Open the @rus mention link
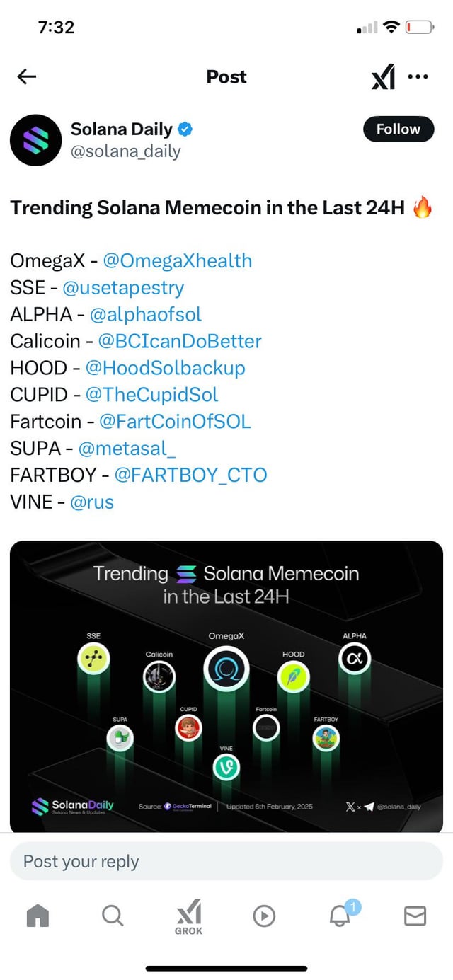Viewport: 453px width, 980px height. 92,502
